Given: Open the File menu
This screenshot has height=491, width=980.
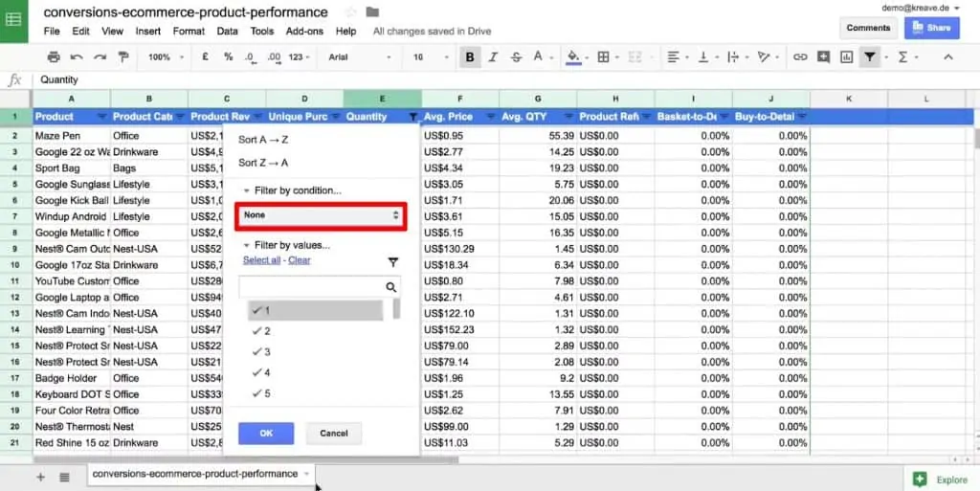Looking at the screenshot, I should coord(52,32).
